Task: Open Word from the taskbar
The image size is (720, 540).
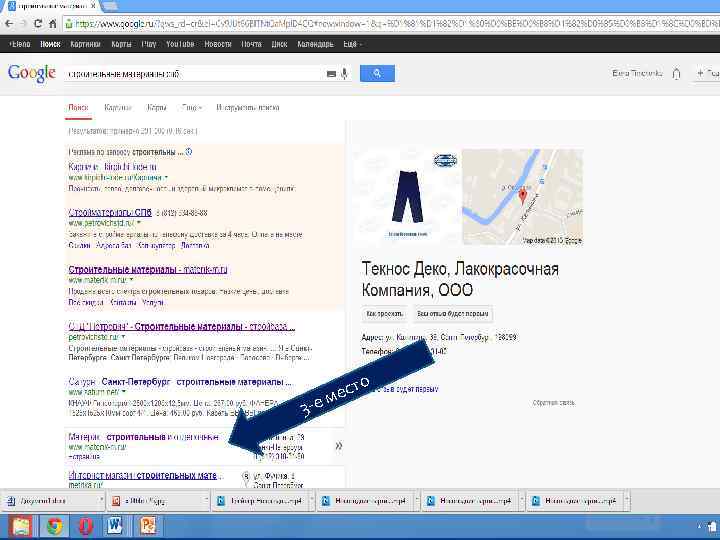Action: pos(115,526)
